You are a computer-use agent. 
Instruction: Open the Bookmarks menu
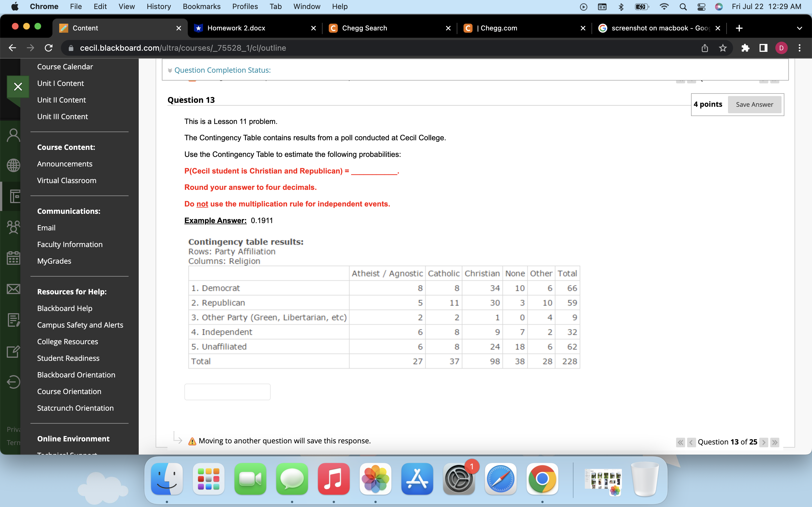[x=202, y=6]
